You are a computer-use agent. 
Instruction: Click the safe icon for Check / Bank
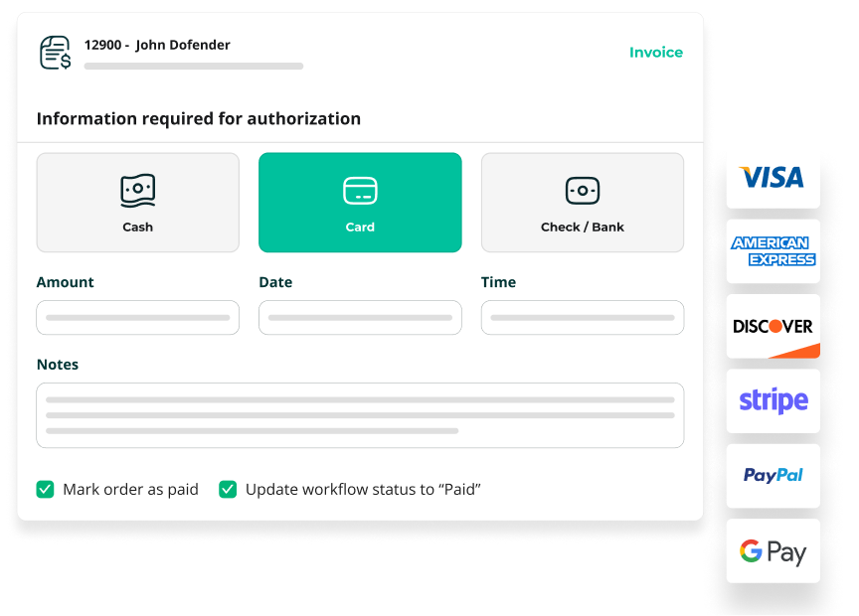click(582, 190)
